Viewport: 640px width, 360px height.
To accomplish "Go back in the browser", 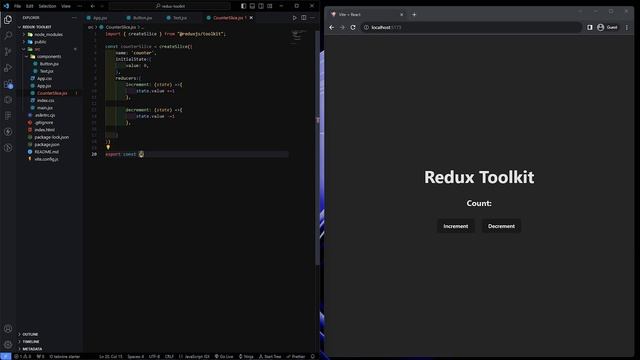I will tap(331, 27).
